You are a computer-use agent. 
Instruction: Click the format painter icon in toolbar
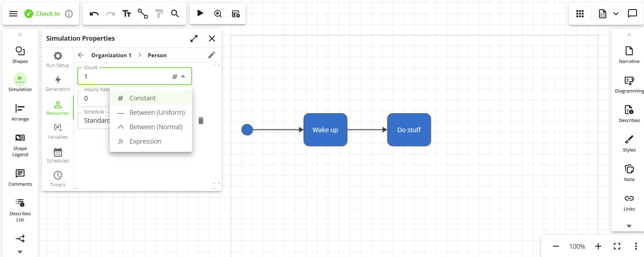tap(159, 14)
